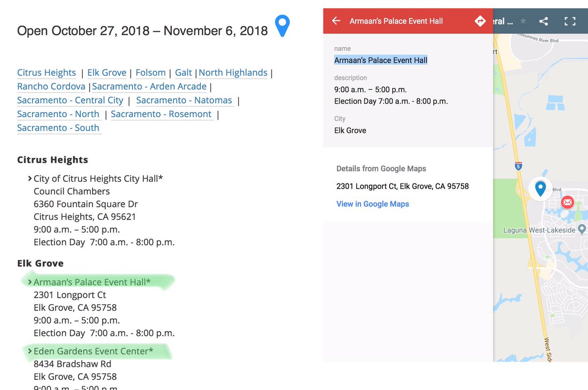
Task: Click the Laguna West-Lakeside gray pin
Action: click(582, 229)
